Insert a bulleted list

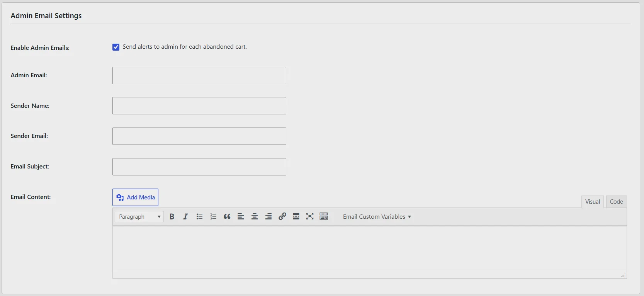tap(199, 217)
